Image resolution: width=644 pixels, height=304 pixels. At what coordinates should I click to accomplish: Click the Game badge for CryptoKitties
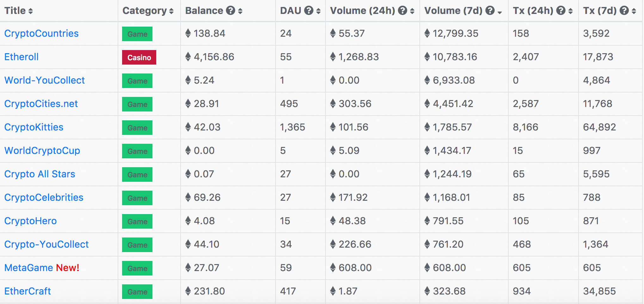(137, 128)
